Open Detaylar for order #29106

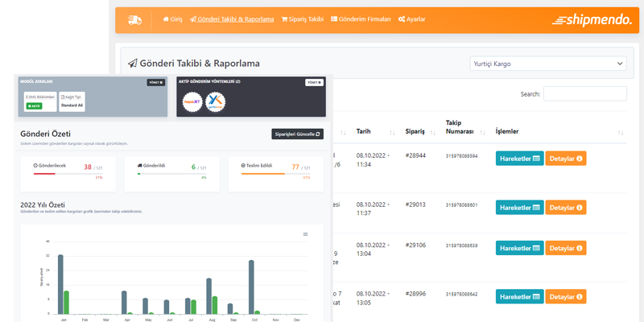tap(566, 248)
